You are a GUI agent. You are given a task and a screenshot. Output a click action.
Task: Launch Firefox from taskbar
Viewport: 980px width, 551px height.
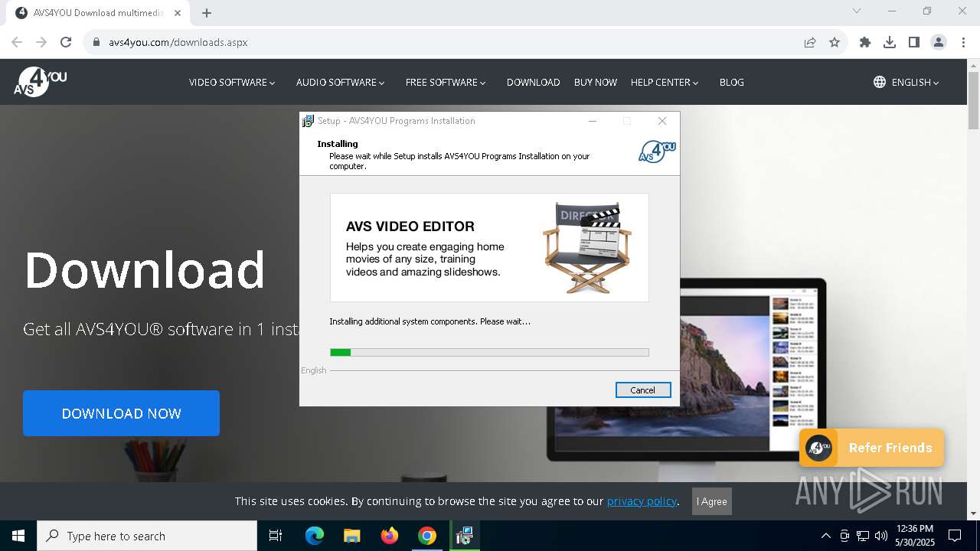[x=390, y=536]
